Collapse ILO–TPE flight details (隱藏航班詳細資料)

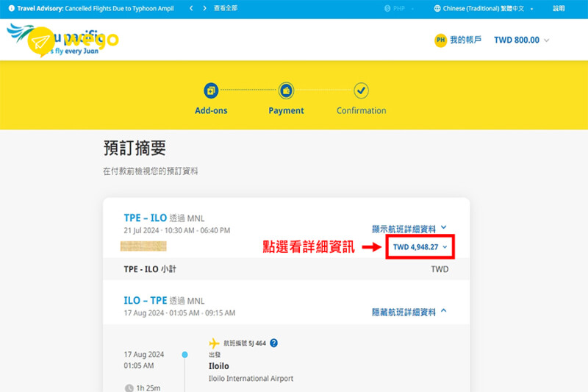pyautogui.click(x=409, y=312)
